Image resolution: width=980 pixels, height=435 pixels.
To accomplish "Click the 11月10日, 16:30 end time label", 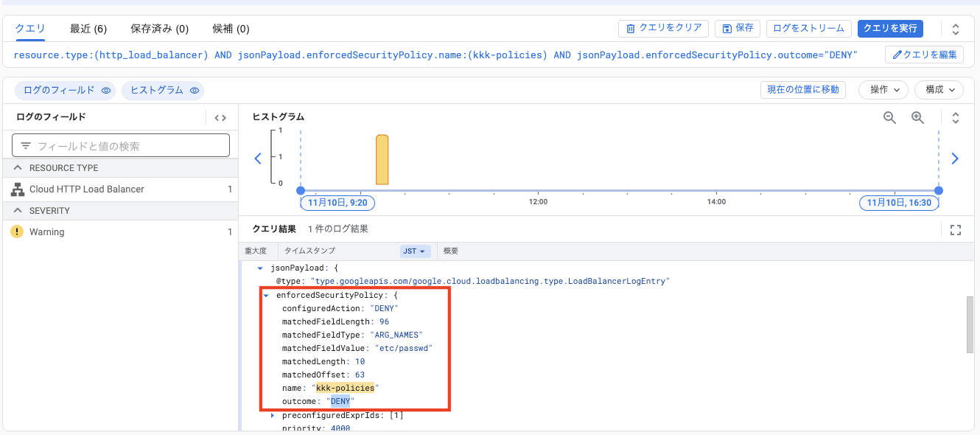I will 899,202.
